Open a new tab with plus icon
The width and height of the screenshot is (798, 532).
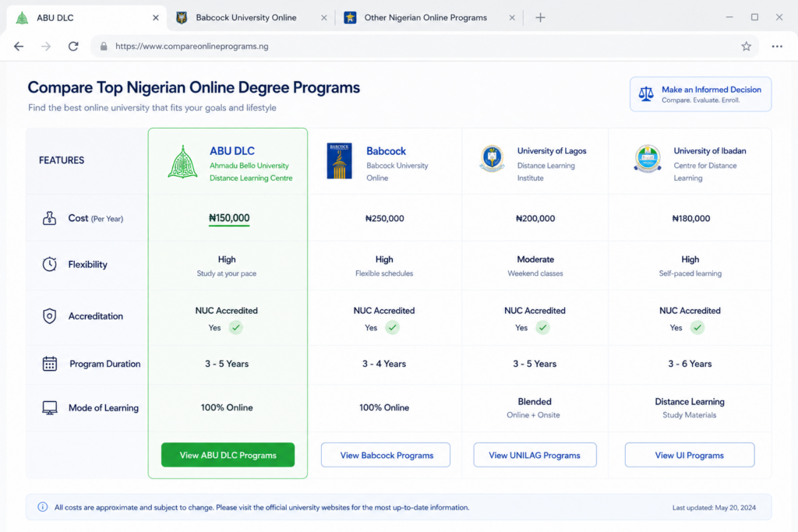[541, 18]
